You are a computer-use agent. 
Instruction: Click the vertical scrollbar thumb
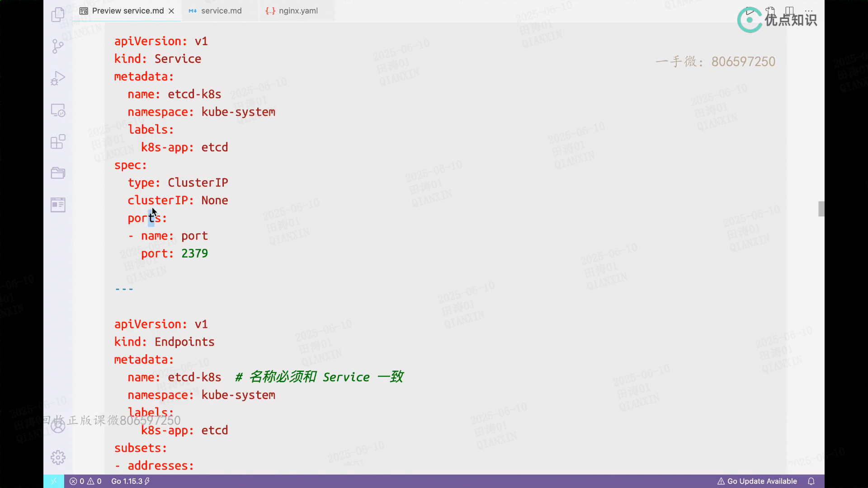[821, 209]
